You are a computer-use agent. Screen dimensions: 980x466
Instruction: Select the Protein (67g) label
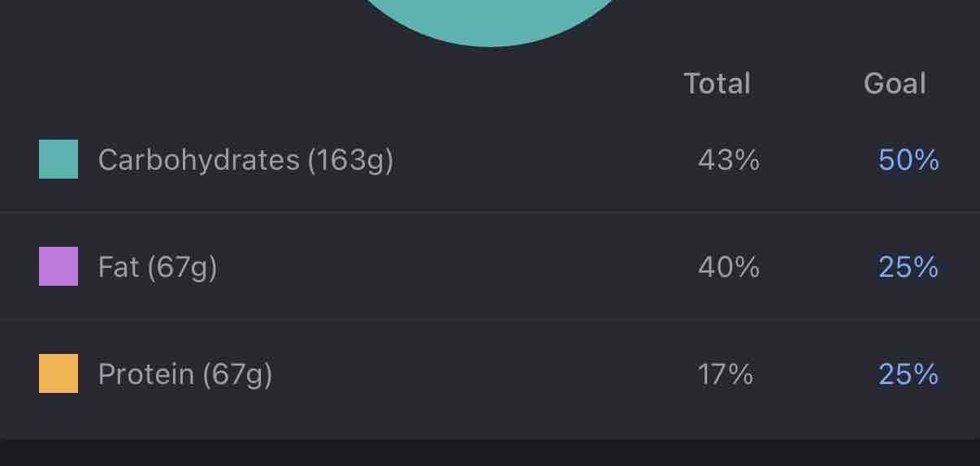185,375
